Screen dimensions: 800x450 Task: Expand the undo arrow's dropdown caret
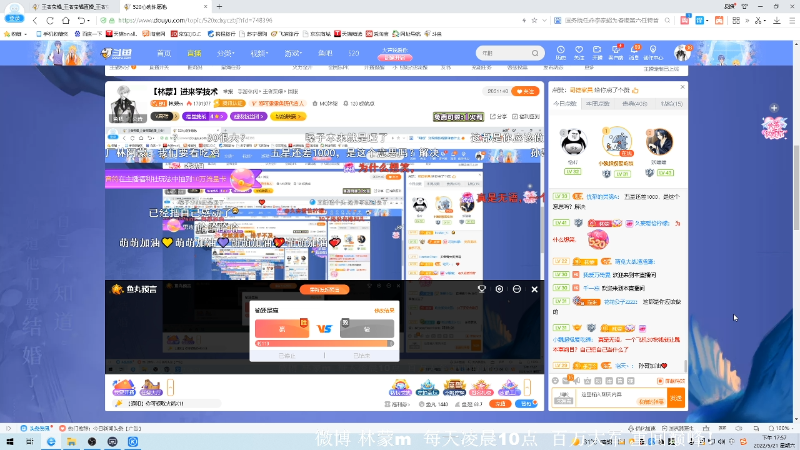[88, 20]
